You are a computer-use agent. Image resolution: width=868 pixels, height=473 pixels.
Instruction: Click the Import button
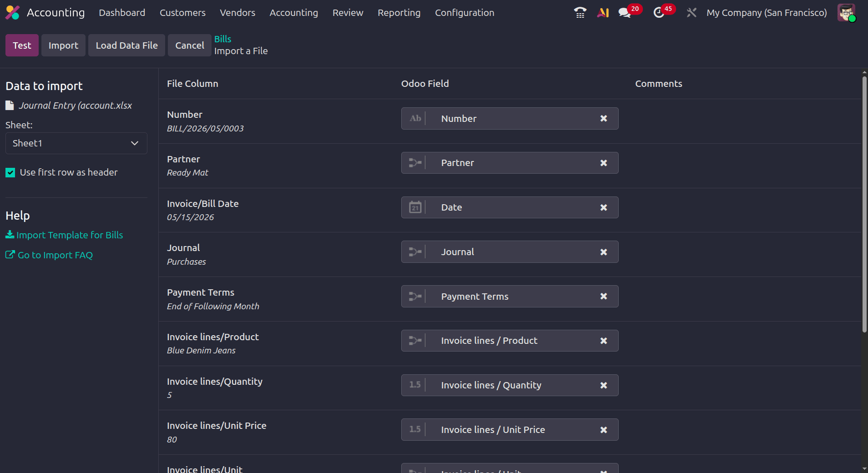[x=63, y=45]
